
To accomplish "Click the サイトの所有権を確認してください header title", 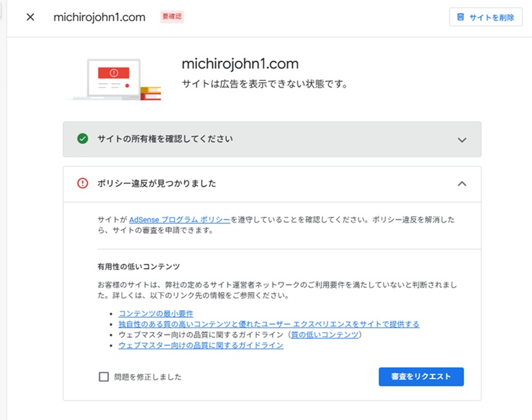I will pyautogui.click(x=165, y=139).
